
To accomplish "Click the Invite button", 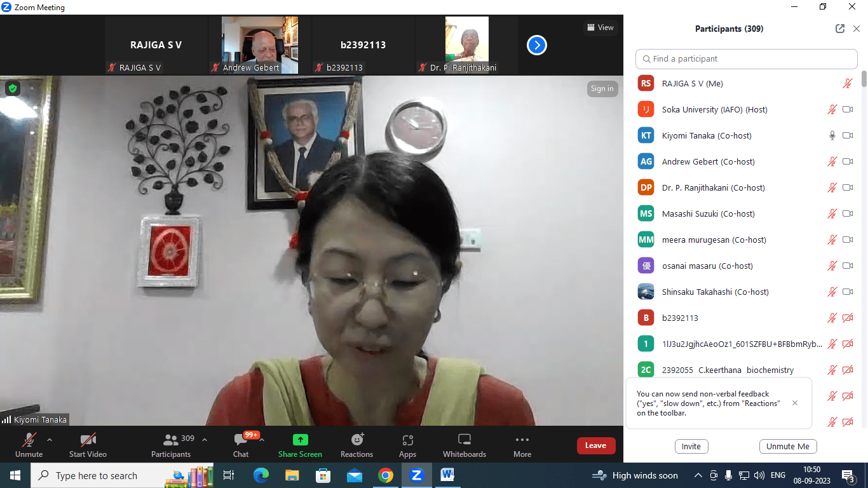I will coord(691,446).
